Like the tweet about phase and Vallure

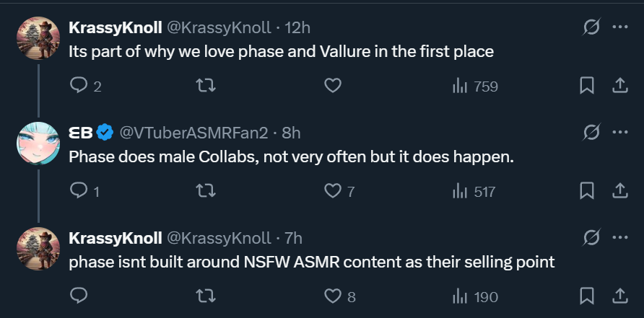pos(333,86)
